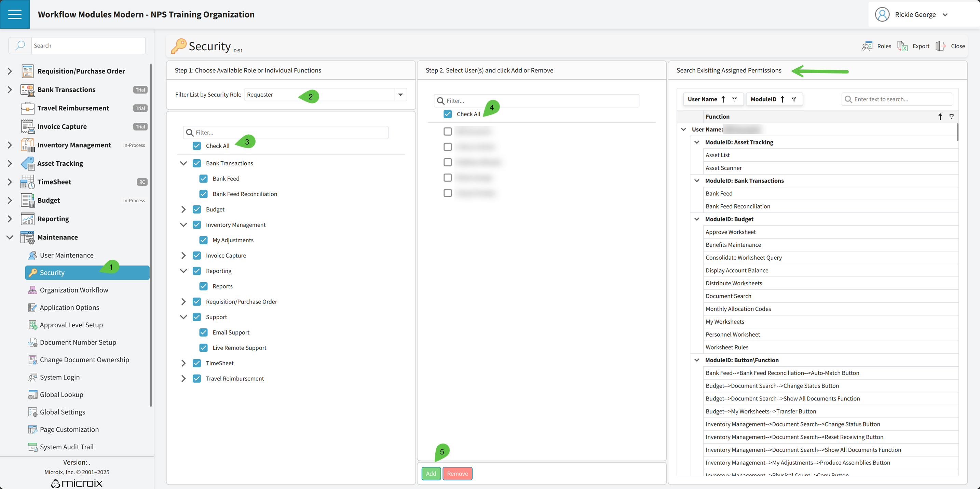Uncheck the Bank Feed Reconciliation checkbox
This screenshot has width=980, height=489.
click(x=204, y=194)
